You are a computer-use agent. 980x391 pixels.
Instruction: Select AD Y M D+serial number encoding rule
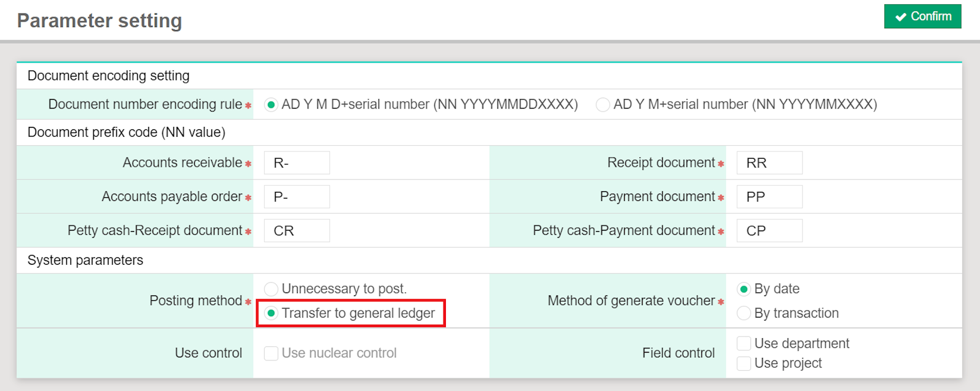[x=271, y=105]
